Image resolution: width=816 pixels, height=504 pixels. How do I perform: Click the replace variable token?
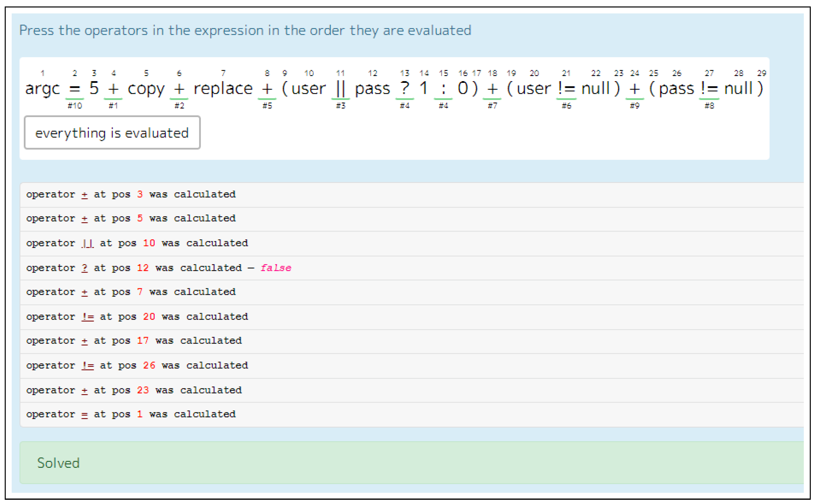(x=223, y=89)
